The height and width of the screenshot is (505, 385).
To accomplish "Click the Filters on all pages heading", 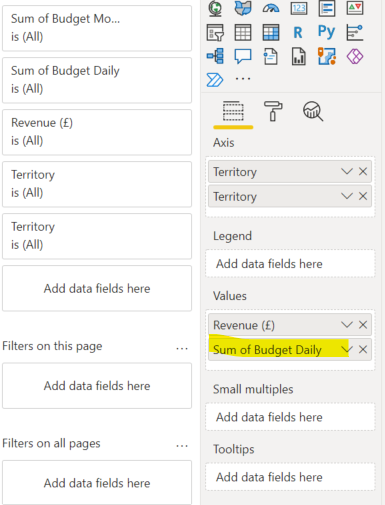I will tap(51, 443).
